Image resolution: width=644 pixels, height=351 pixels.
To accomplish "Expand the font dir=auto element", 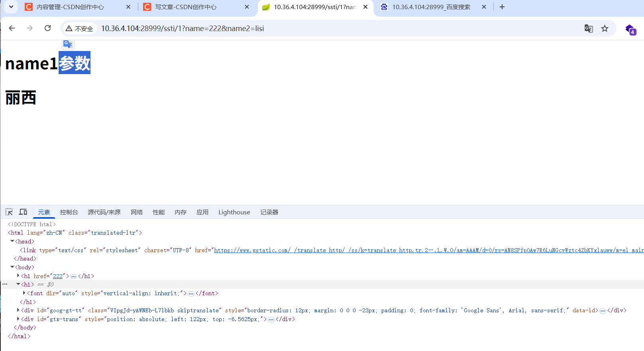I will tap(24, 293).
